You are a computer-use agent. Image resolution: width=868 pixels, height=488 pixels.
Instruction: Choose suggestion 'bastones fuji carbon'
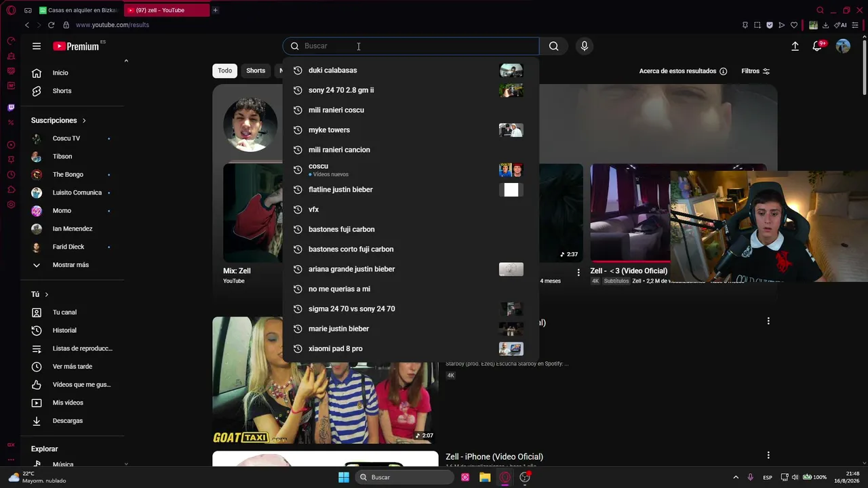point(410,229)
